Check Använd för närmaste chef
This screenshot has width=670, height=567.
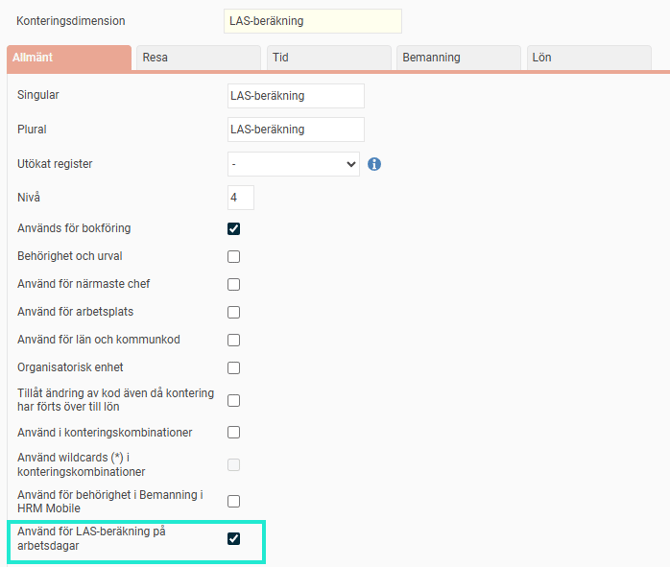pyautogui.click(x=234, y=284)
